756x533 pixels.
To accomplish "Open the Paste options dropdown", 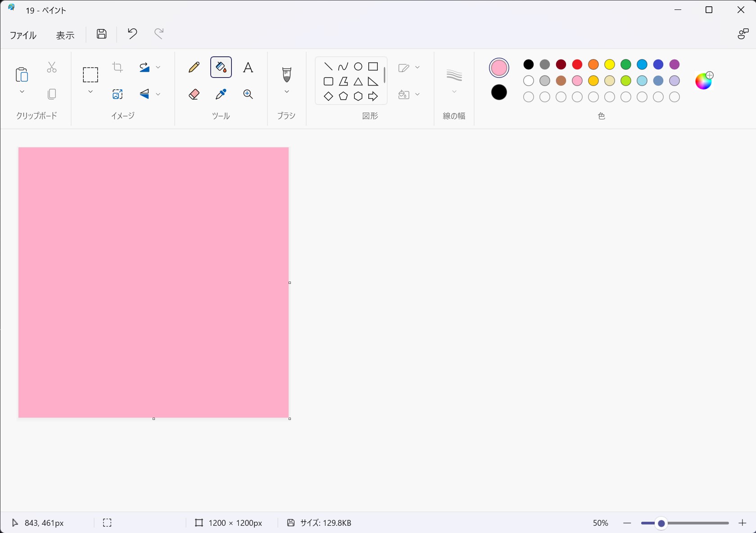I will point(22,92).
